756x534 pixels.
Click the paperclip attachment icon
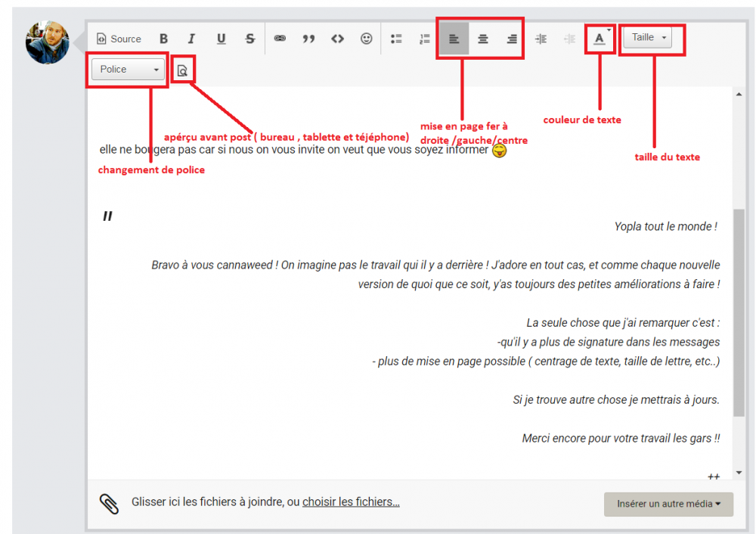click(109, 504)
